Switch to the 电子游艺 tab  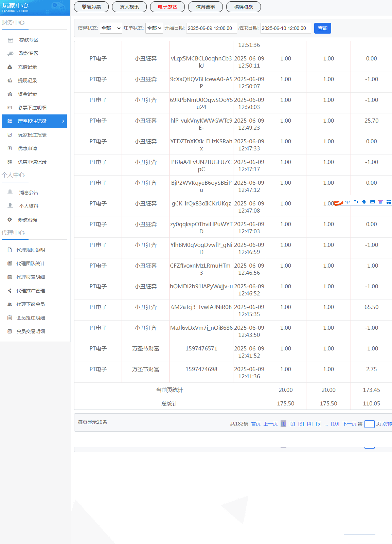click(x=167, y=7)
